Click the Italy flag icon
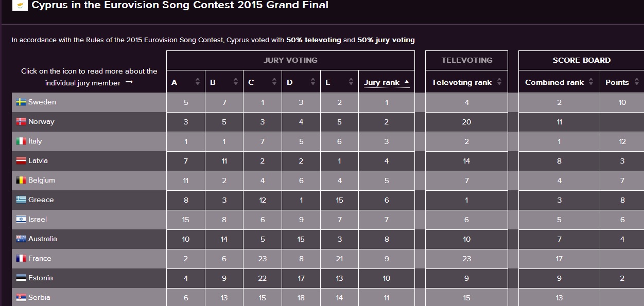The height and width of the screenshot is (306, 644). point(21,141)
